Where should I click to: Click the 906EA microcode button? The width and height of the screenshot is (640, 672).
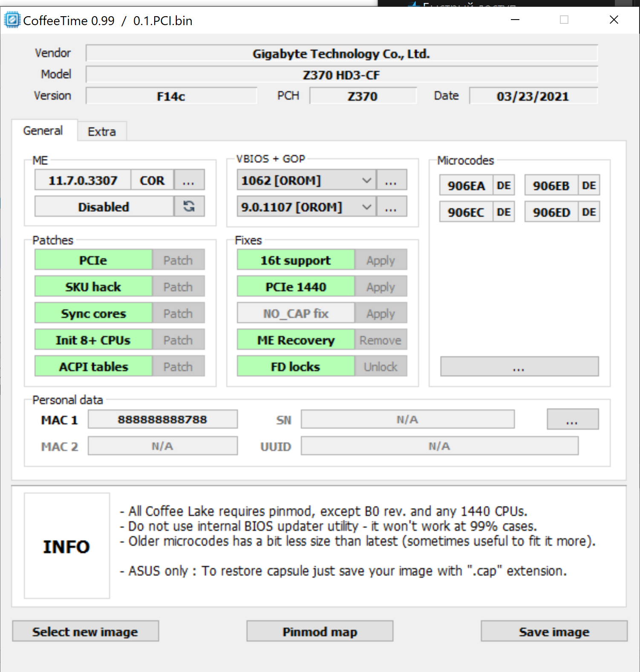466,185
